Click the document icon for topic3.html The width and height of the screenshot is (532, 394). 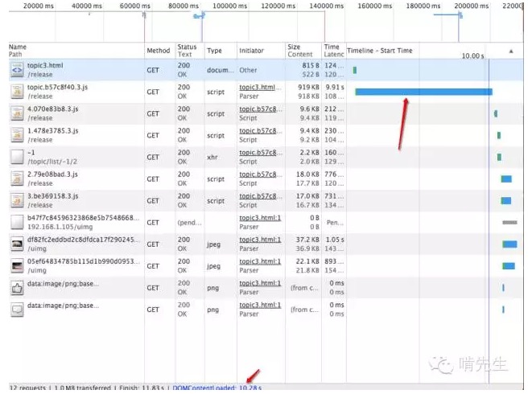(17, 70)
